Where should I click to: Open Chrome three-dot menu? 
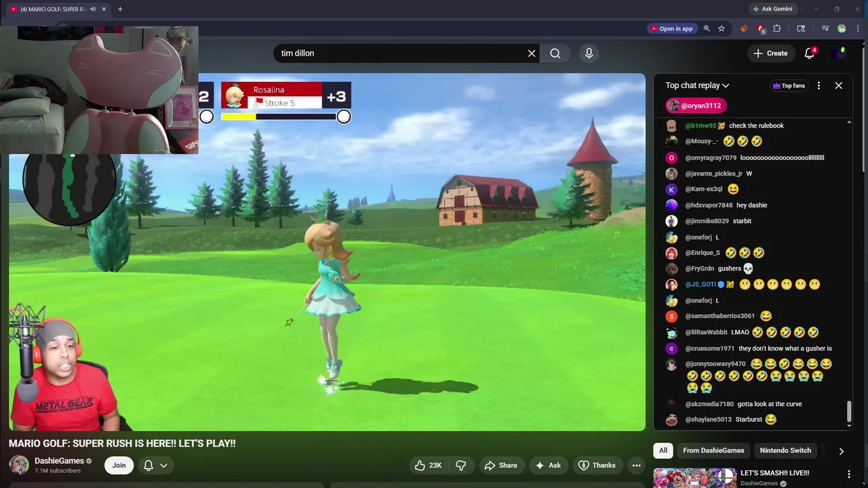point(858,28)
